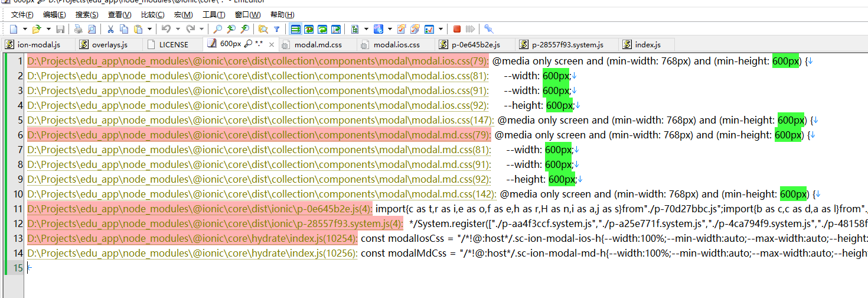Open the 工具(T) menu
Image resolution: width=868 pixels, height=298 pixels.
(x=214, y=15)
